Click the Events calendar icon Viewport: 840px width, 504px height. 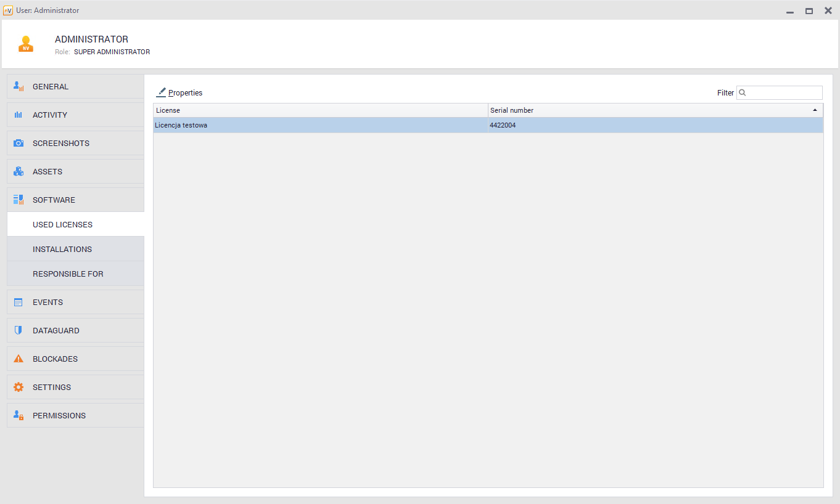(19, 303)
